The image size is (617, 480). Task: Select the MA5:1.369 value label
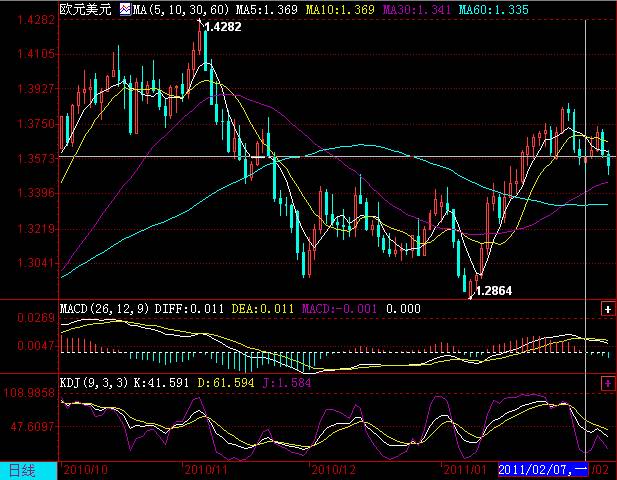coord(266,9)
